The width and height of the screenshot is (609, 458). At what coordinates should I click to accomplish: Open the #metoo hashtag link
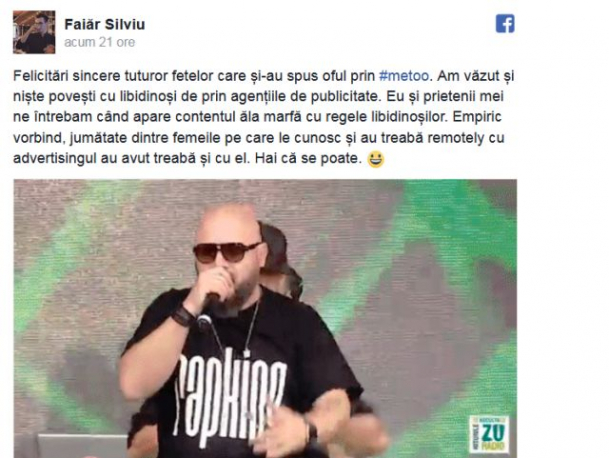pos(404,76)
